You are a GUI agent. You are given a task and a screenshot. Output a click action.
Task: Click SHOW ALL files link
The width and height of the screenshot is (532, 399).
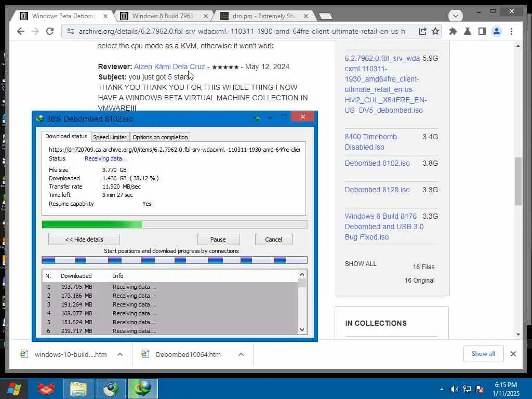(x=361, y=263)
